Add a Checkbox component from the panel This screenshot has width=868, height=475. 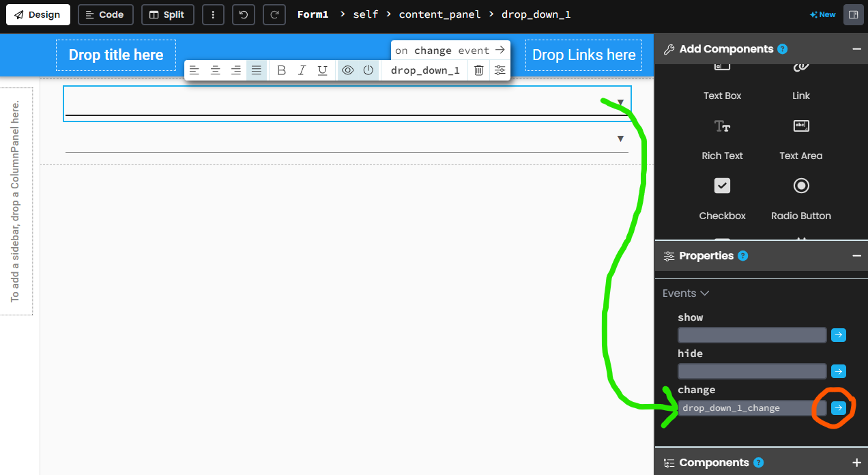point(722,199)
